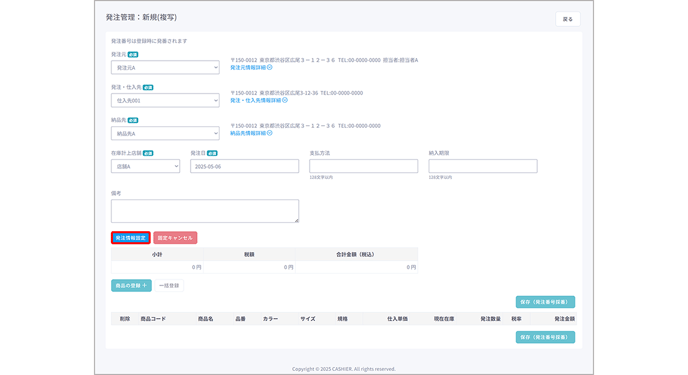Image resolution: width=688 pixels, height=375 pixels.
Task: Click the 保存（発注番号採番） button above the table
Action: [x=545, y=302]
